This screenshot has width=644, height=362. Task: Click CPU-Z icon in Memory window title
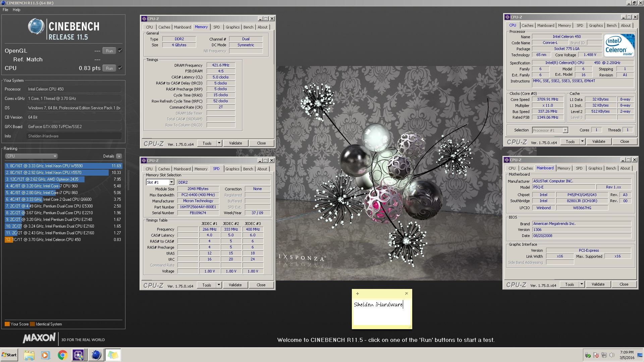[x=144, y=19]
